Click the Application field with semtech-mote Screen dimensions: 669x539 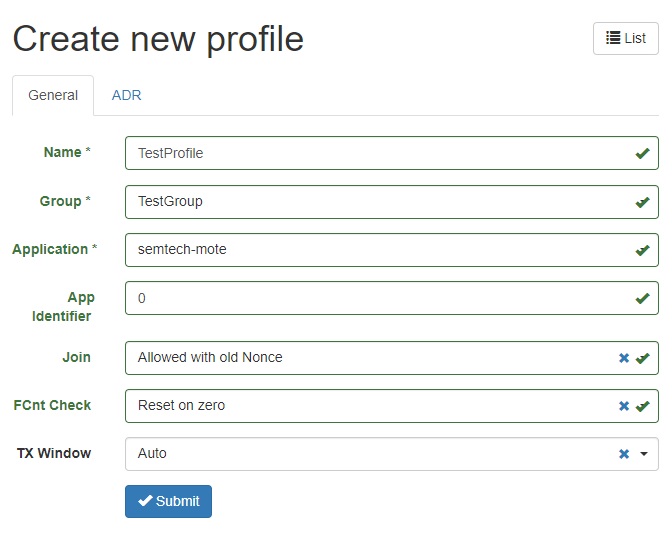[380, 249]
